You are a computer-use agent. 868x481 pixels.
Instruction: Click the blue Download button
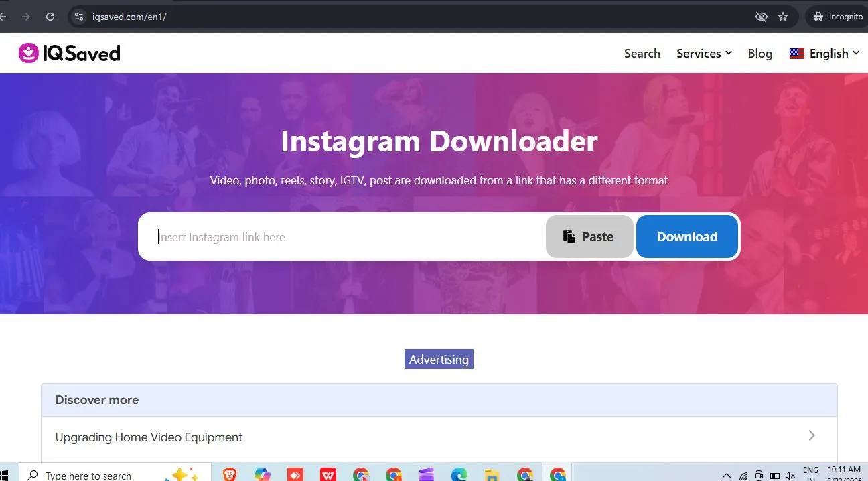click(687, 236)
